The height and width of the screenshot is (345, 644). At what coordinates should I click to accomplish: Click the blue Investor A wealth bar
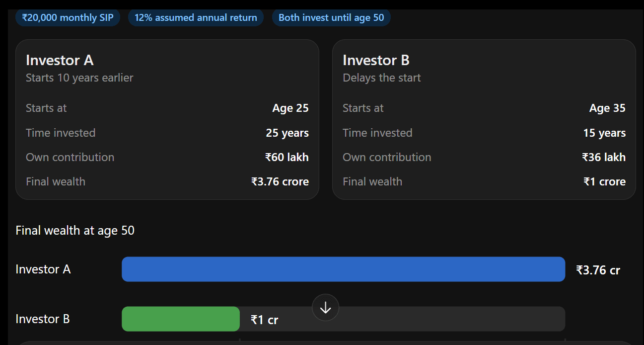(x=343, y=269)
